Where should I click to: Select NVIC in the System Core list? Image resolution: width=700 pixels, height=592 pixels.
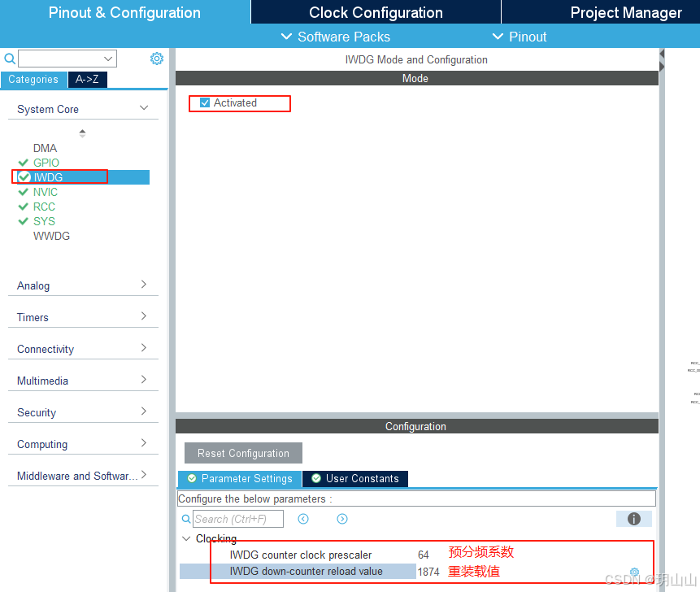(46, 192)
